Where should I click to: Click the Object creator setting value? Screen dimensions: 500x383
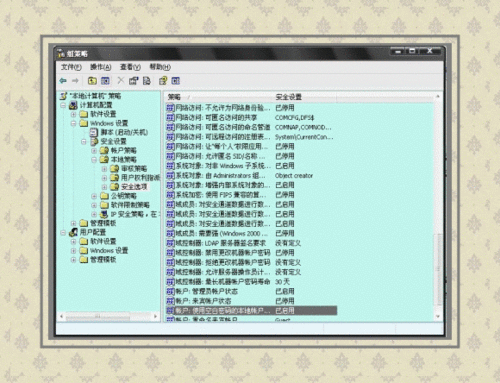(294, 175)
